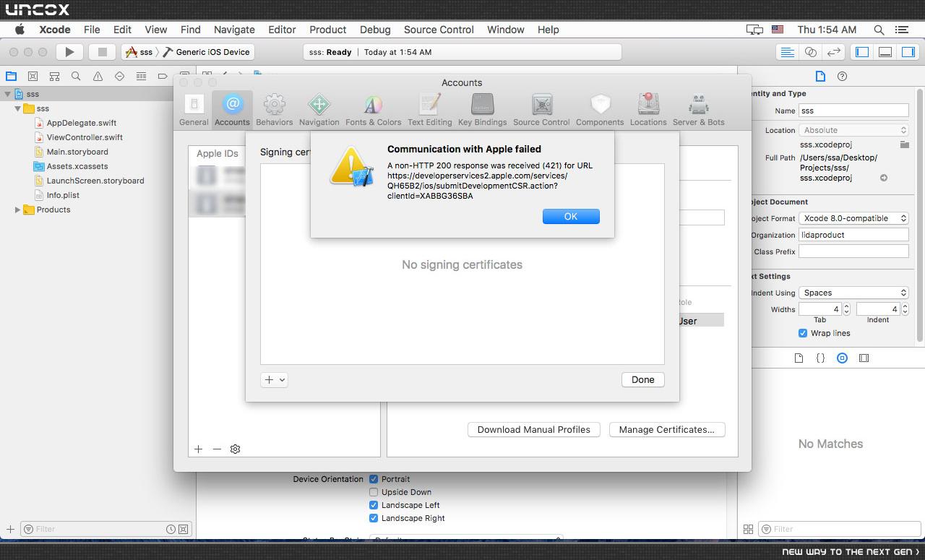Open the Product menu
Image resolution: width=925 pixels, height=560 pixels.
pyautogui.click(x=328, y=30)
